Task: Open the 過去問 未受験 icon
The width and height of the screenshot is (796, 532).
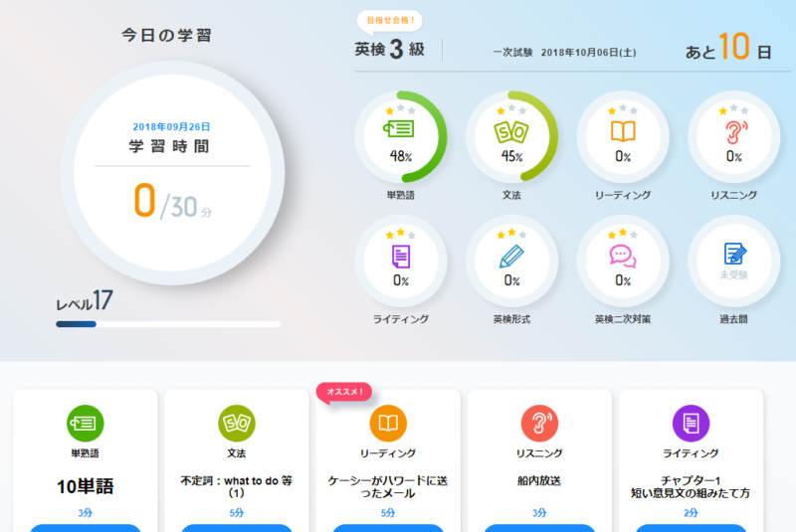Action: 734,262
